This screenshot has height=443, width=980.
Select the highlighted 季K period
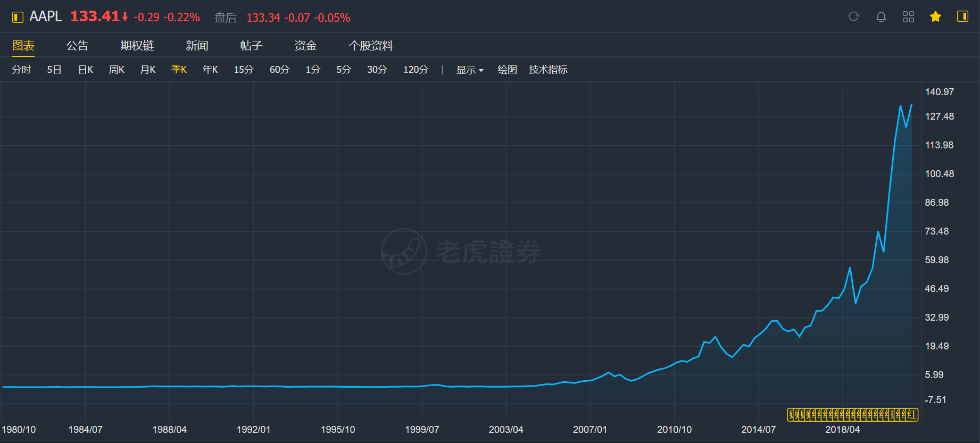(179, 70)
